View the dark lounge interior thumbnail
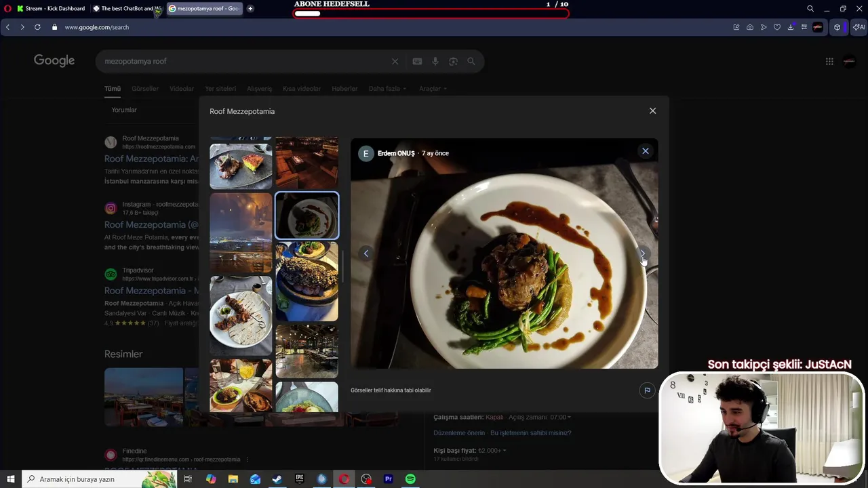The image size is (868, 488). (307, 163)
